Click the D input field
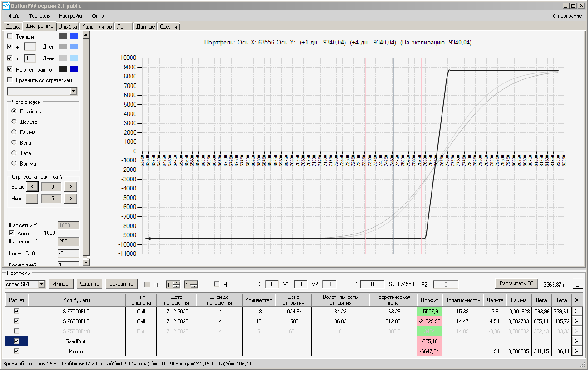The height and width of the screenshot is (370, 588). pyautogui.click(x=272, y=284)
